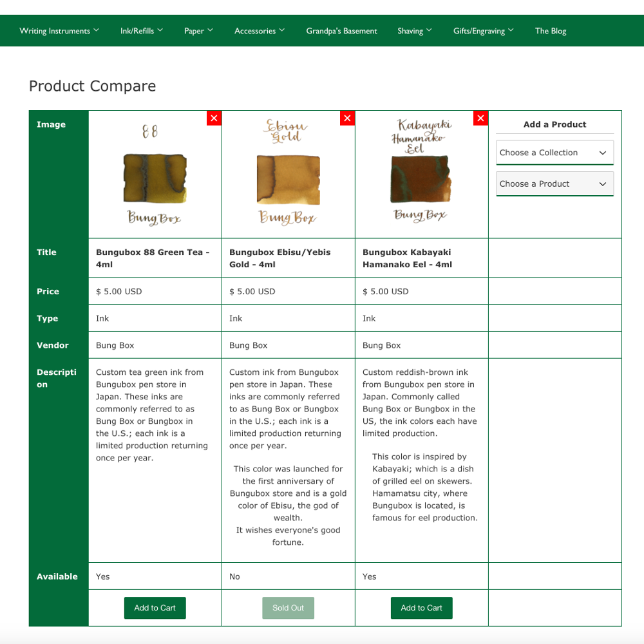Add 88 Green Tea ink to cart
The image size is (644, 644).
155,608
